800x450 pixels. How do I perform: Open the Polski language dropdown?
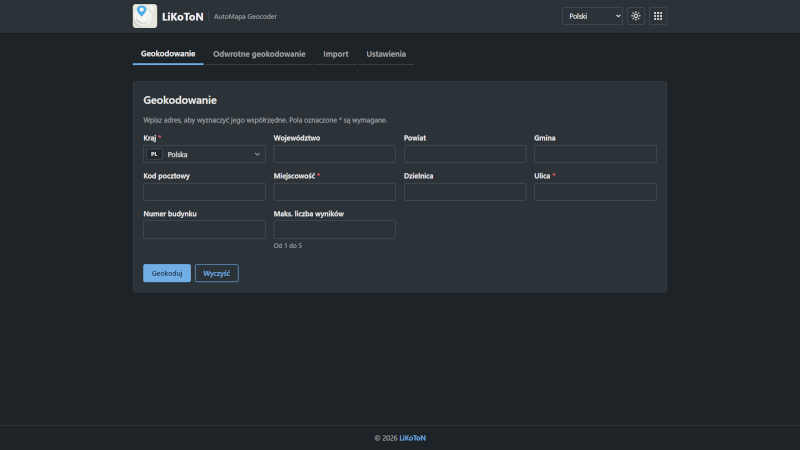click(x=592, y=16)
